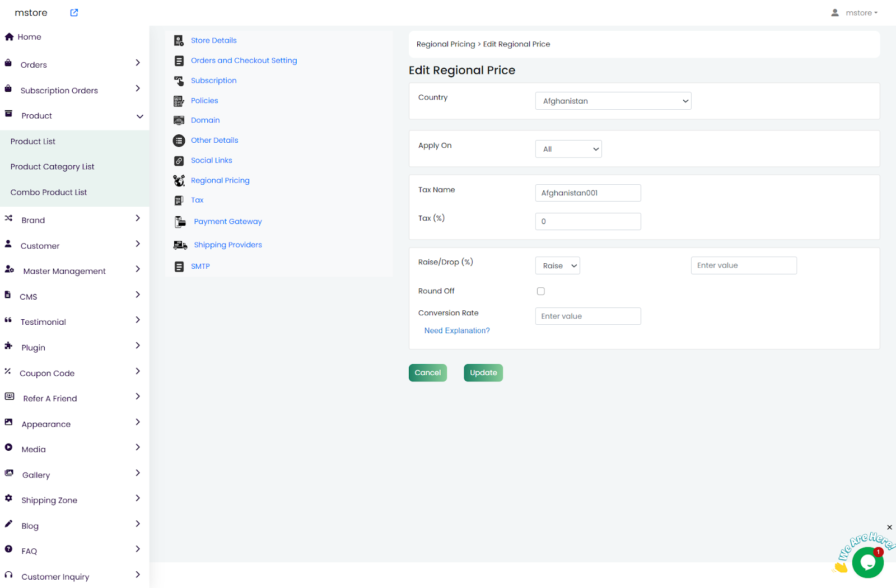896x588 pixels.
Task: Click the Payment Gateway icon
Action: [180, 222]
